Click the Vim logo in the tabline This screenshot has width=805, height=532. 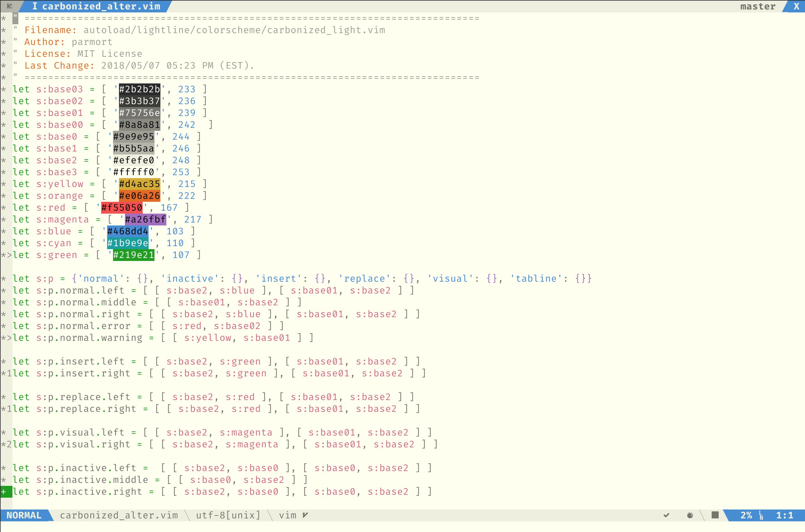pos(9,6)
